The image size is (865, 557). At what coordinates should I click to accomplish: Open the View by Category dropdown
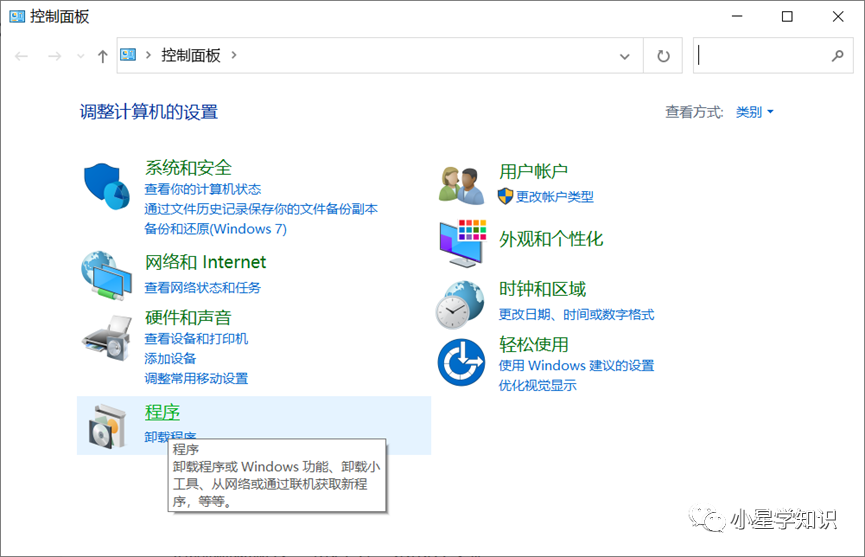(x=754, y=112)
